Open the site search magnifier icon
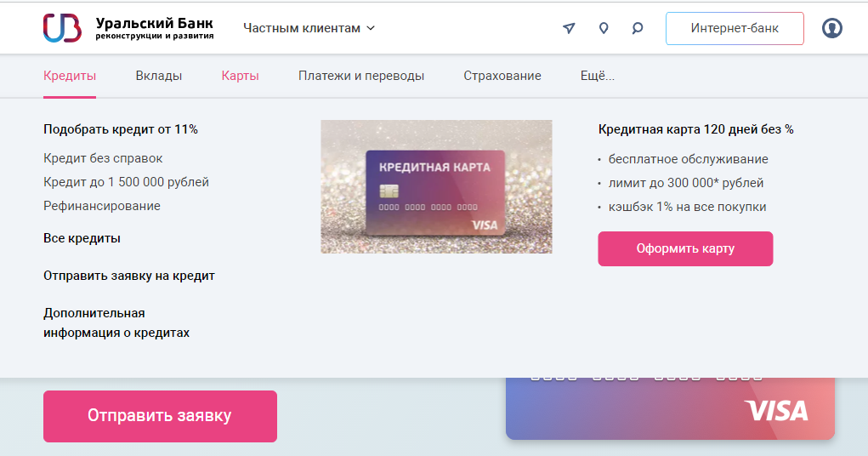 pos(638,28)
